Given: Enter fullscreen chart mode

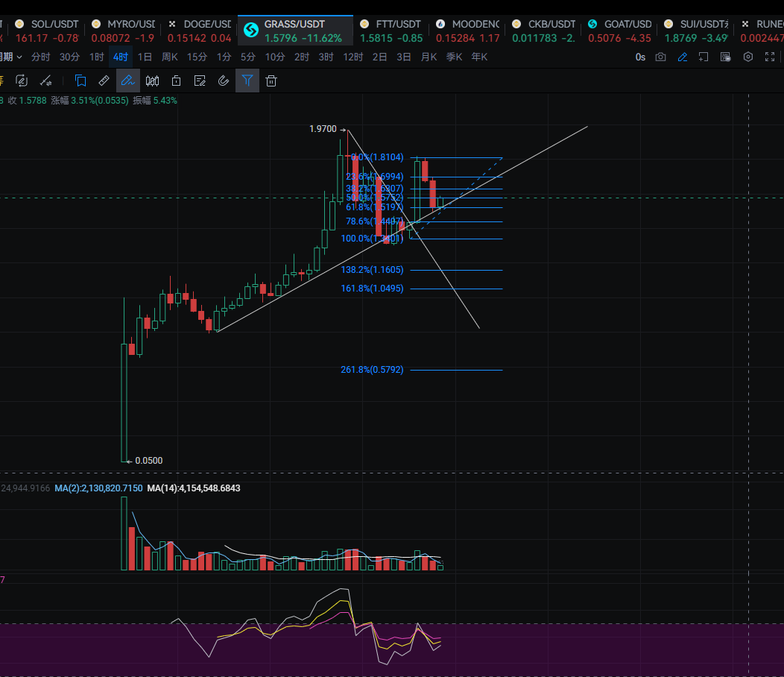Looking at the screenshot, I should click(770, 57).
